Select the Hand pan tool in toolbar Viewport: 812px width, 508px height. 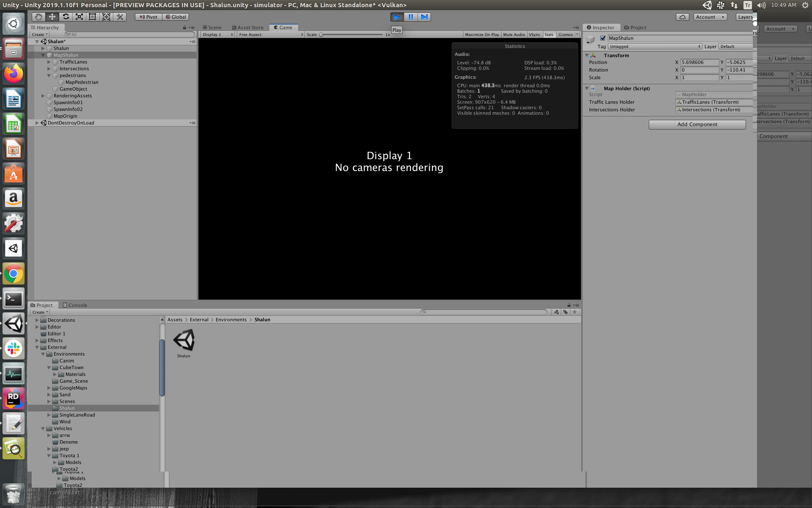click(x=38, y=17)
